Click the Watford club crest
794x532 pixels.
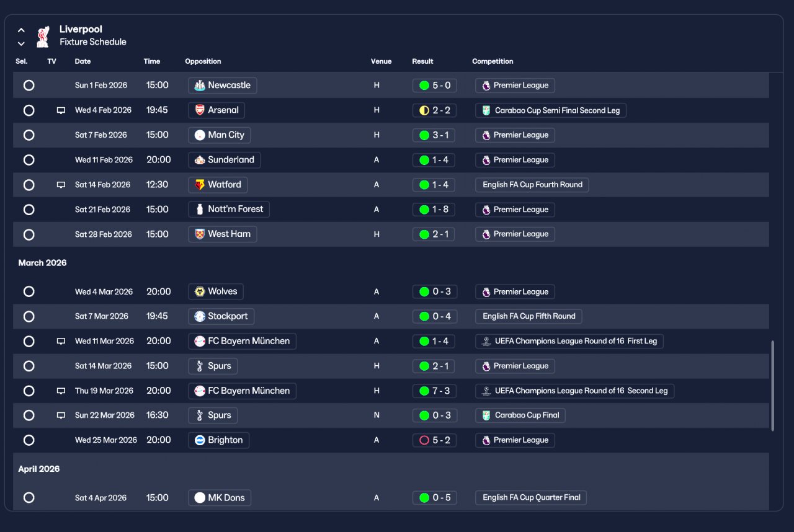tap(200, 185)
